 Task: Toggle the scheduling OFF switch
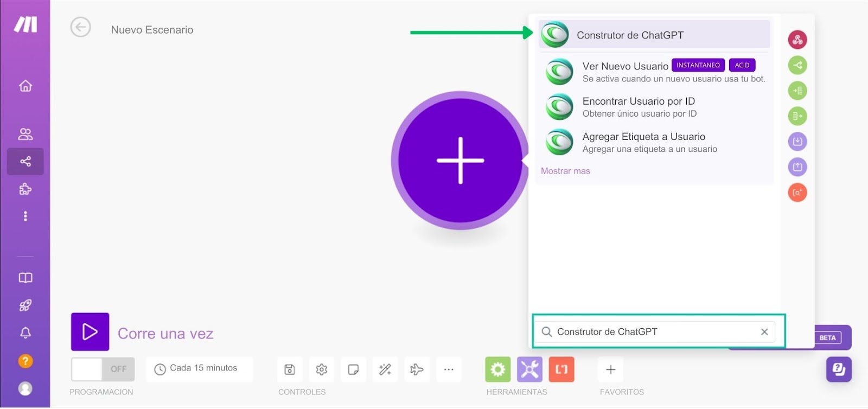coord(103,369)
